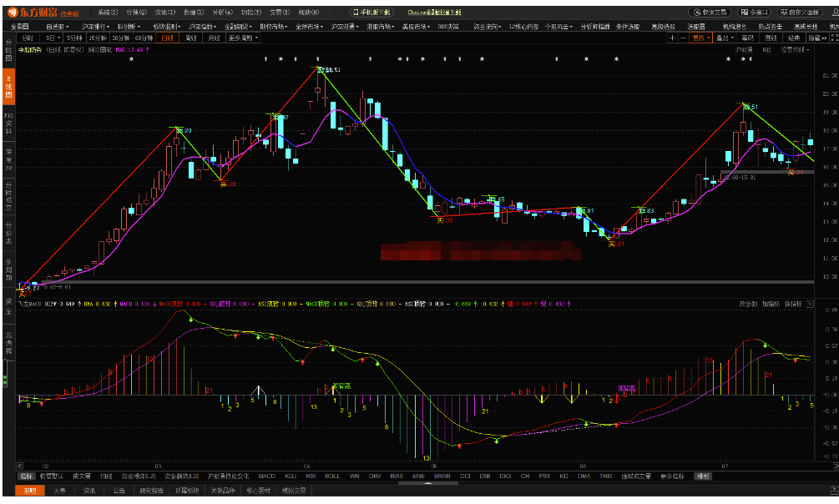Image resolution: width=839 pixels, height=504 pixels.
Task: Click the 全景图 toolbar button
Action: [19, 27]
